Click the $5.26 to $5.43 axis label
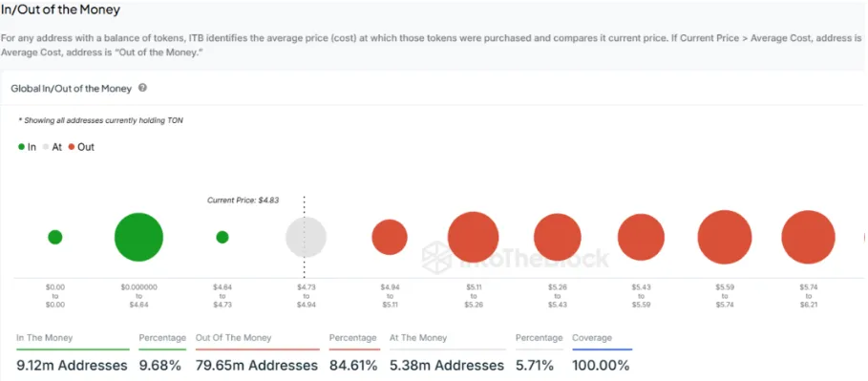 [558, 296]
